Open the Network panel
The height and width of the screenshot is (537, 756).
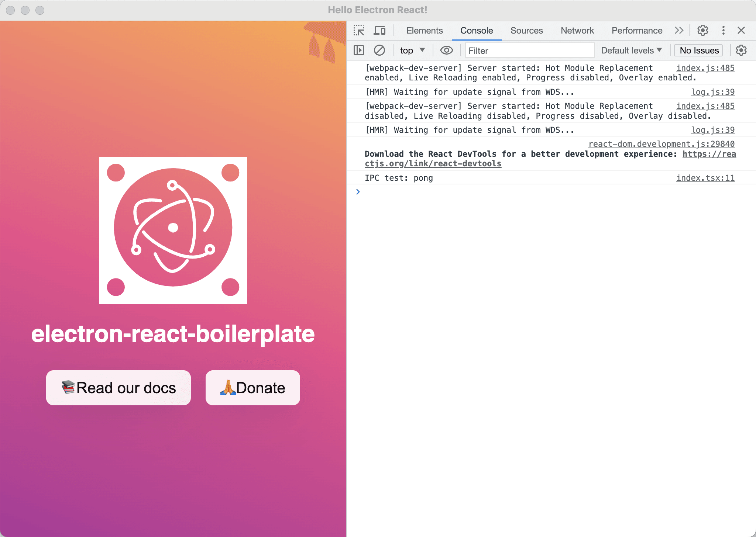[577, 30]
